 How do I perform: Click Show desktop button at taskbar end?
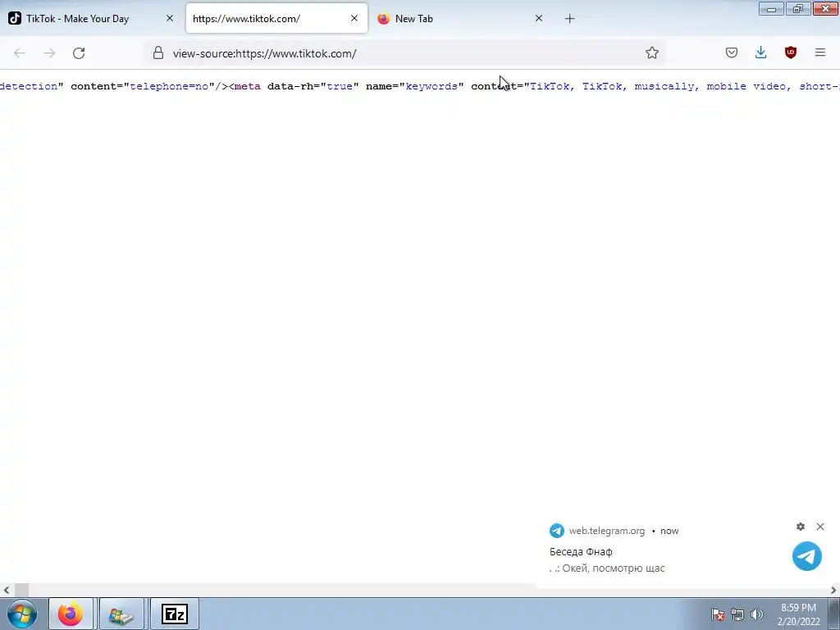(x=834, y=614)
